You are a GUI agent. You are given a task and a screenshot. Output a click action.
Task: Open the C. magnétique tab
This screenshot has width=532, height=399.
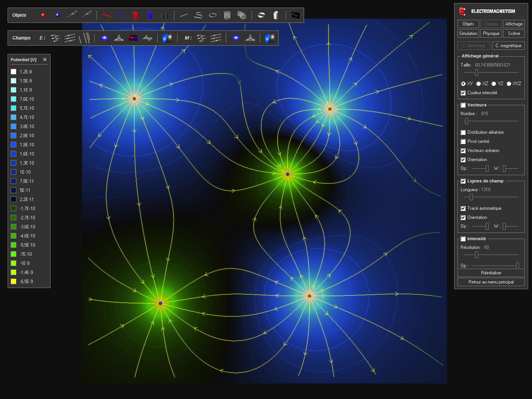[508, 45]
